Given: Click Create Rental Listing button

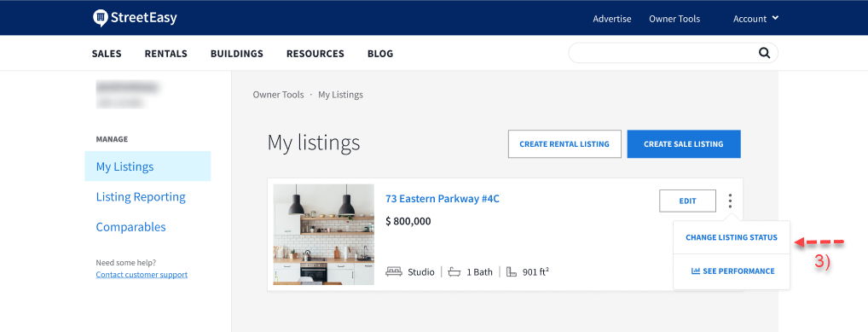Looking at the screenshot, I should point(564,144).
